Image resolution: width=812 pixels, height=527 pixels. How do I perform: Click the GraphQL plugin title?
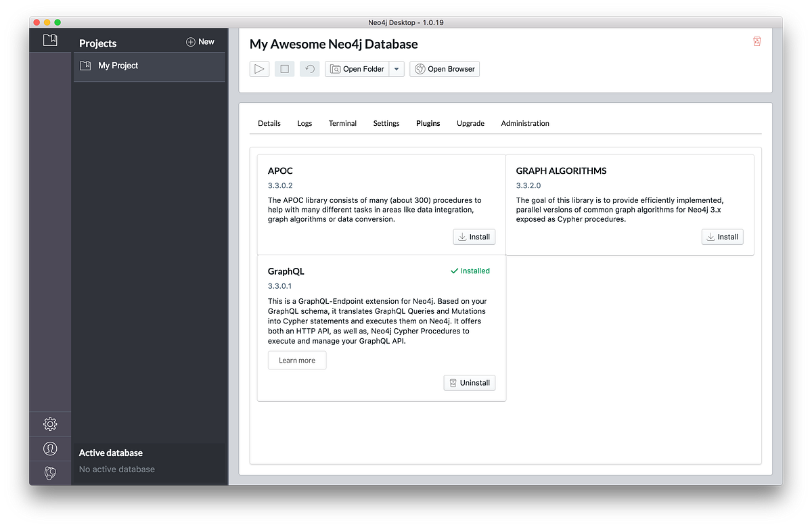[x=286, y=271]
